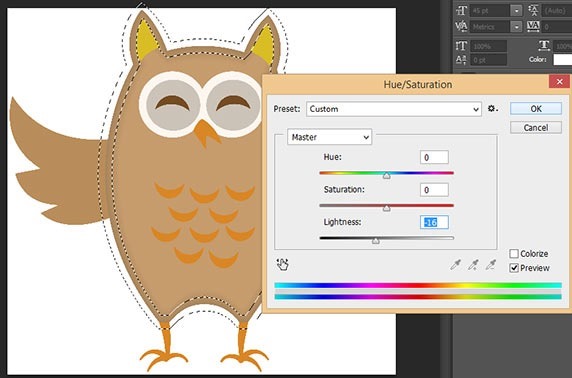Click the Hue slider handle

coord(387,176)
